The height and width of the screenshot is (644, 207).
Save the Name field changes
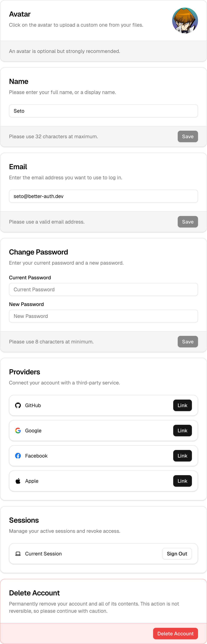point(188,136)
